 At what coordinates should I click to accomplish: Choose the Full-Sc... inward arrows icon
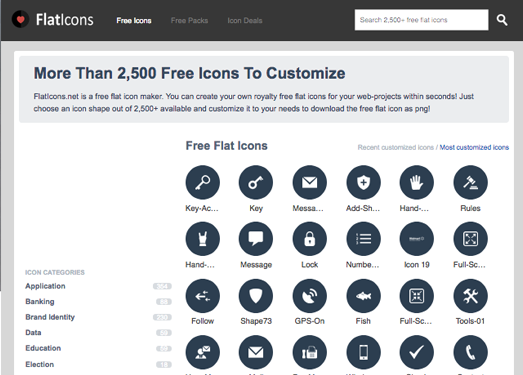417,296
